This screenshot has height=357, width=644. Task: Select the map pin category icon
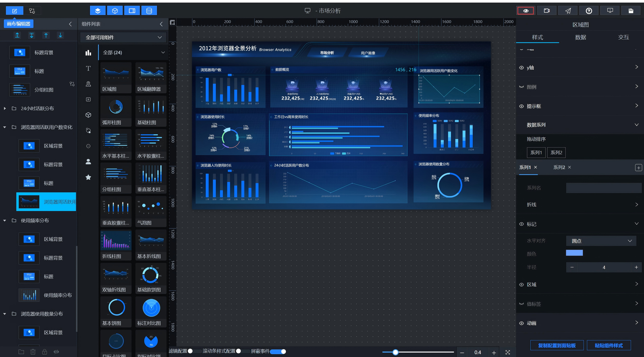click(x=88, y=84)
